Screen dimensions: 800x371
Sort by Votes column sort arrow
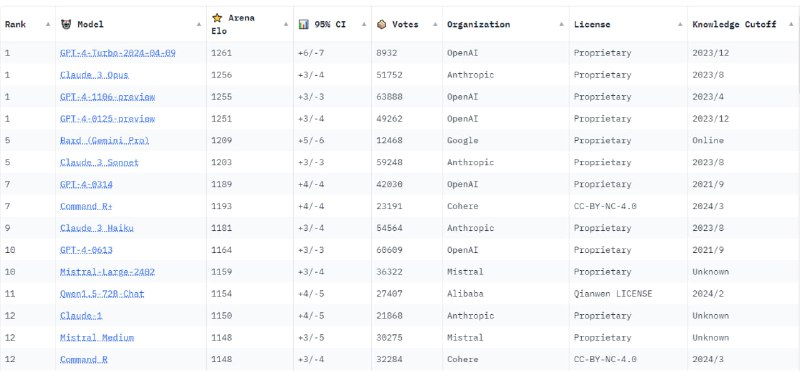coord(435,24)
